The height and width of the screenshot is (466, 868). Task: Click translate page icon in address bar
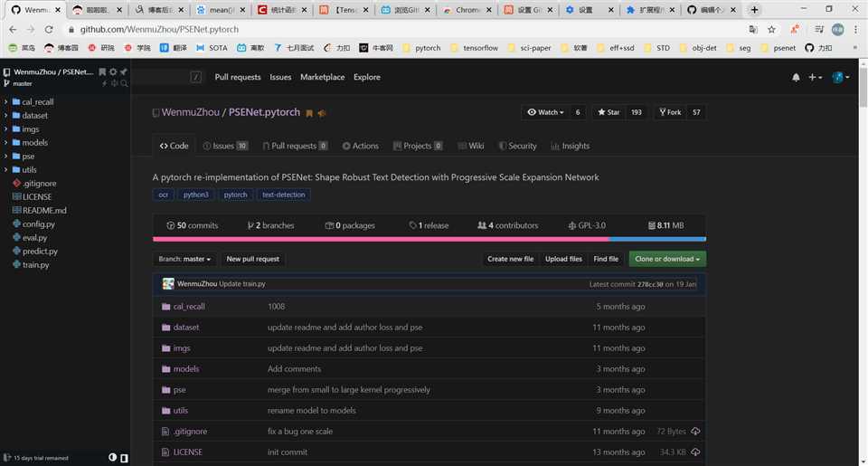(x=753, y=29)
